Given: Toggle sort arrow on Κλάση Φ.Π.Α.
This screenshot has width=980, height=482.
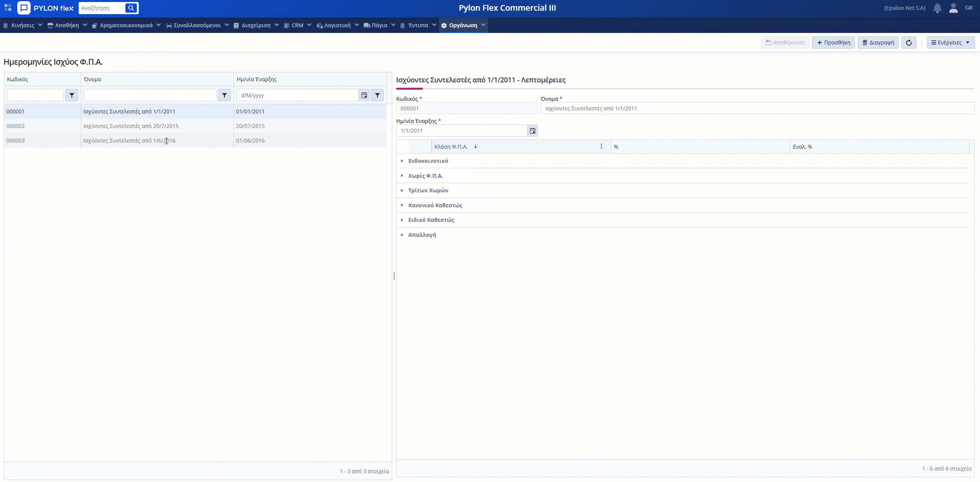Looking at the screenshot, I should coord(475,147).
